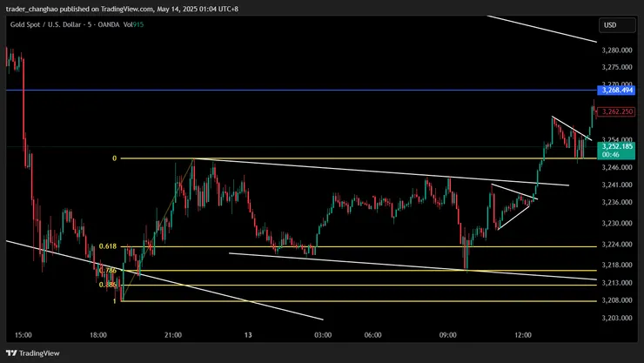Click the 3,280.000 price axis value
Viewport: 644px width, 363px height.
point(617,50)
